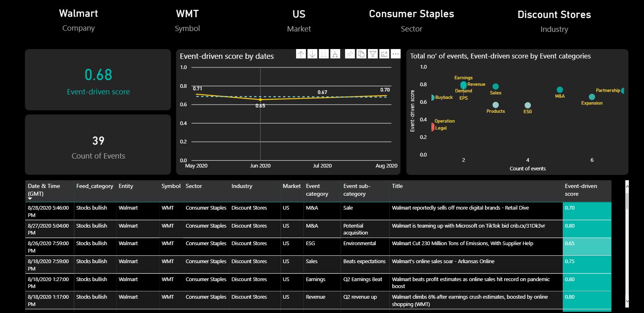Sort by Title column header
The width and height of the screenshot is (644, 313).
(x=397, y=186)
